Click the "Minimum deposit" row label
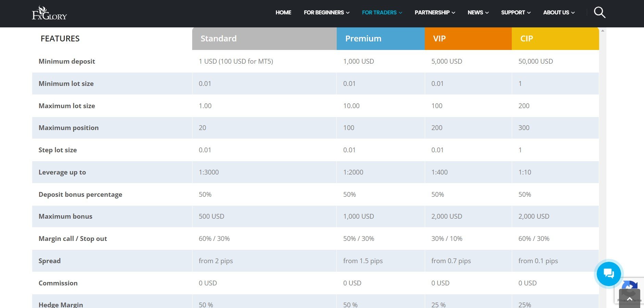 tap(67, 61)
